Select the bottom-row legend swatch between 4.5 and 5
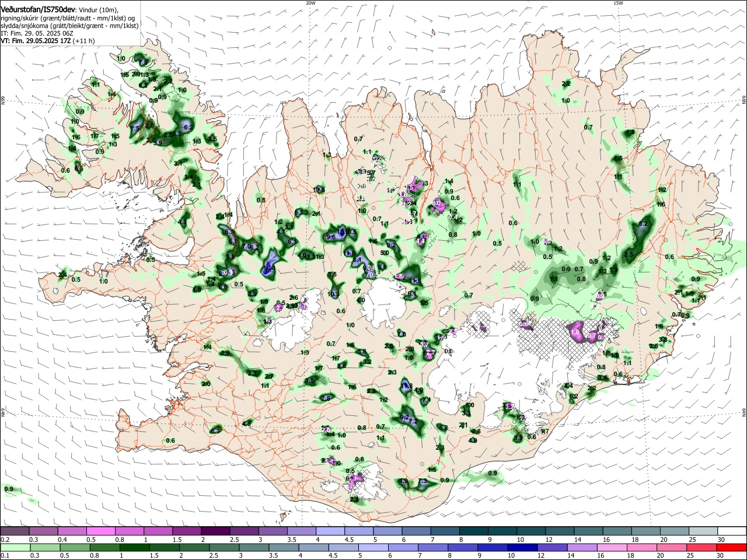The image size is (747, 560). (x=343, y=547)
